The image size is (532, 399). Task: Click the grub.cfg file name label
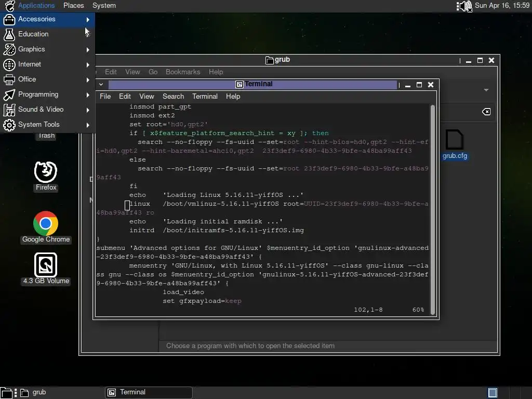point(455,156)
